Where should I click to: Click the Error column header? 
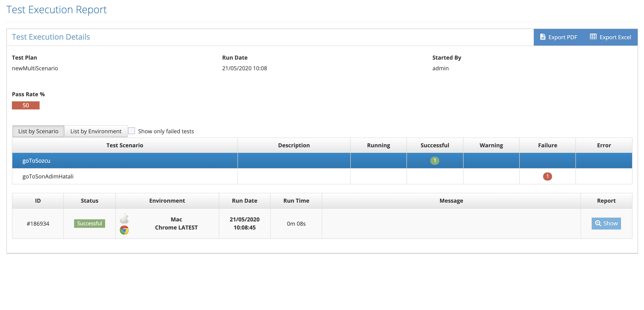coord(604,145)
